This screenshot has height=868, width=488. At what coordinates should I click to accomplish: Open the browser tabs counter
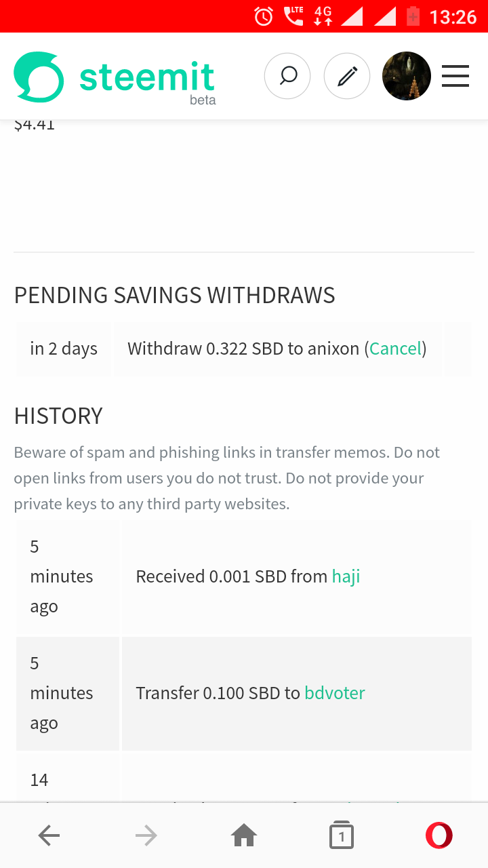(342, 836)
